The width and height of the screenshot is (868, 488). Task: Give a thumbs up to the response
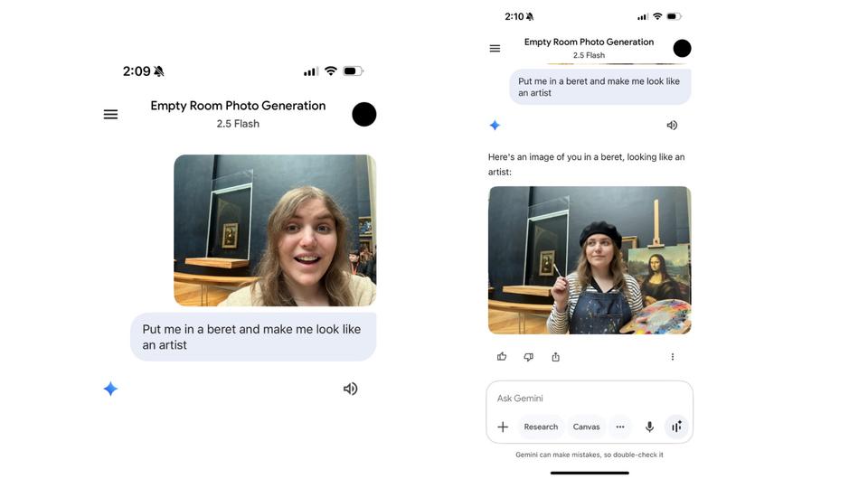click(502, 357)
